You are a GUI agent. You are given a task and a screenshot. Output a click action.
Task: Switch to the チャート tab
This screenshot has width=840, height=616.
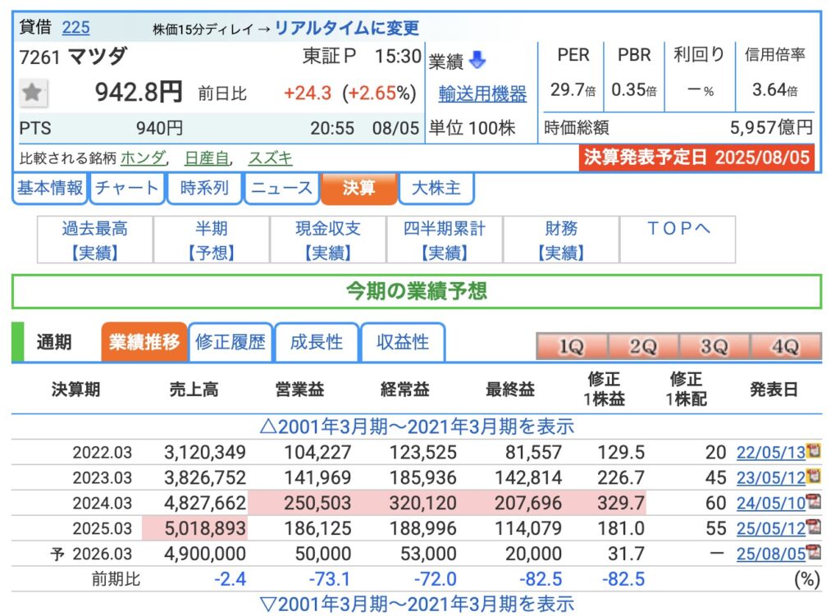click(x=127, y=188)
